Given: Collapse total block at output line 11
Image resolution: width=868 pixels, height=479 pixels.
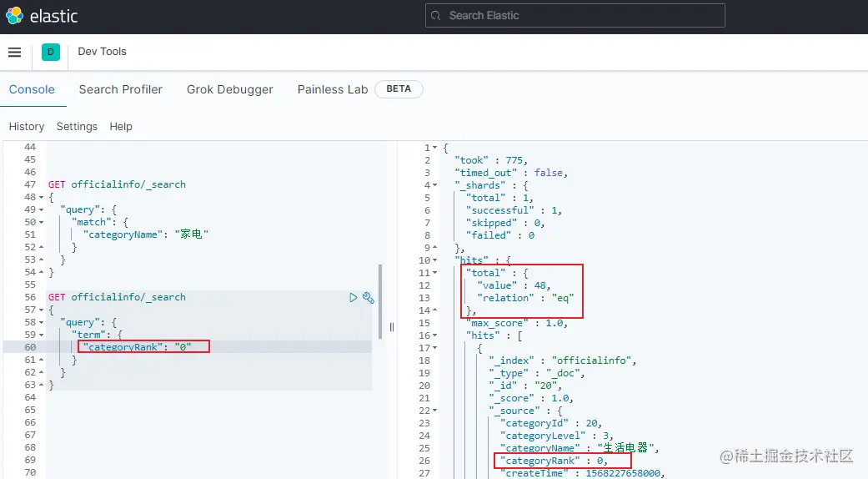Looking at the screenshot, I should 435,272.
